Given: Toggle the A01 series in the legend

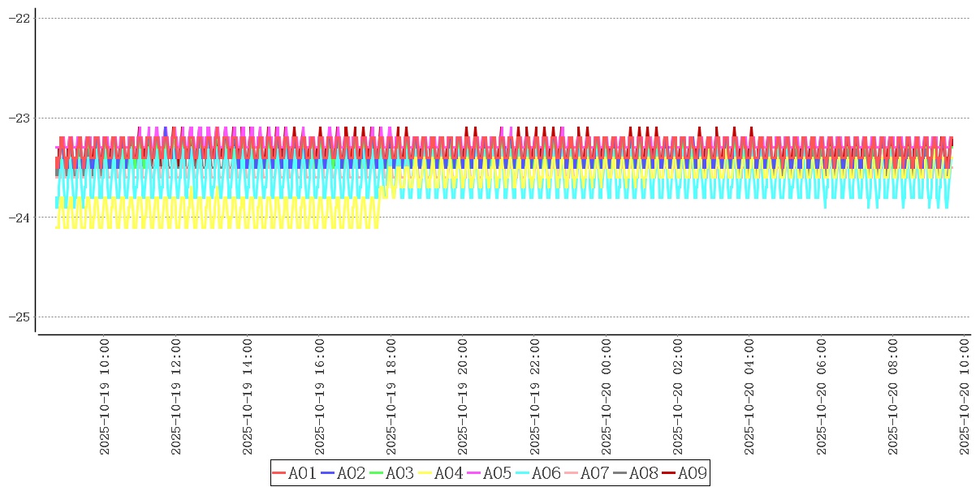Looking at the screenshot, I should coord(295,473).
